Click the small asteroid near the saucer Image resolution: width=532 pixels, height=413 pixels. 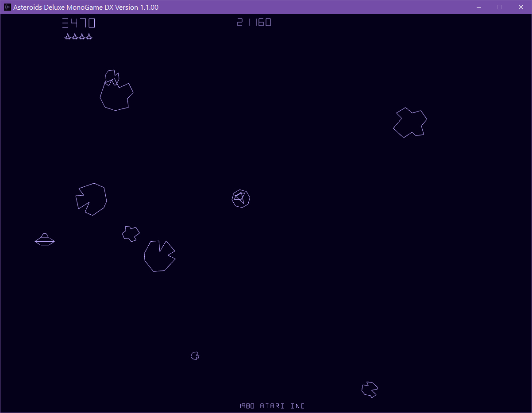[131, 233]
